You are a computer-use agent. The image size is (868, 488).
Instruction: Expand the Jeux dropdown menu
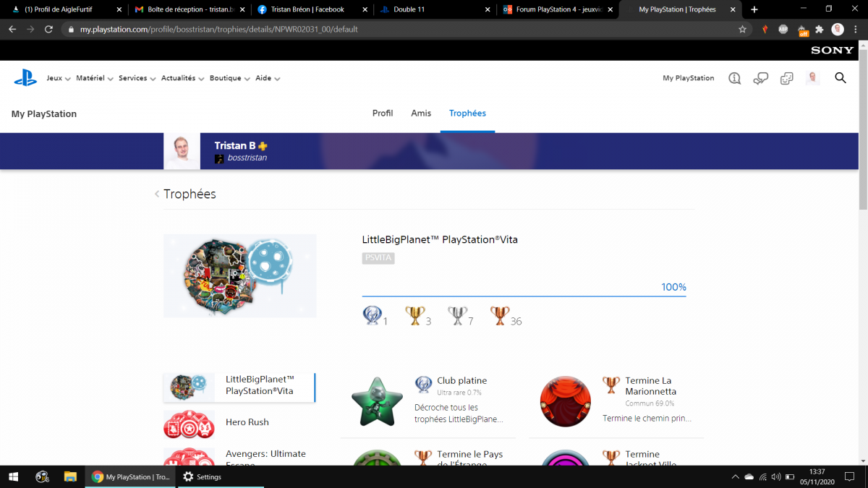(x=59, y=78)
